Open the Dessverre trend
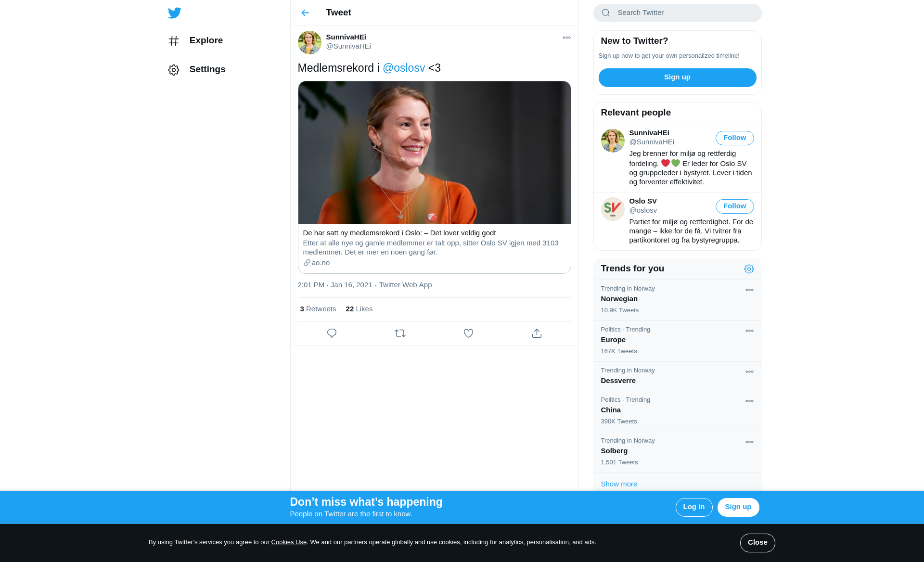 point(677,376)
